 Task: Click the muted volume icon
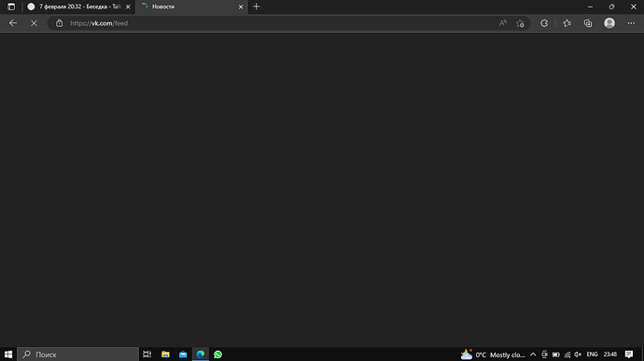click(x=578, y=354)
